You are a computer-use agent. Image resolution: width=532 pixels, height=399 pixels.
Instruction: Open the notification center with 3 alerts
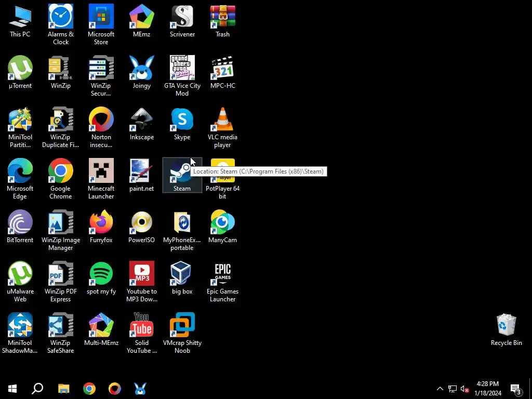[x=516, y=389]
